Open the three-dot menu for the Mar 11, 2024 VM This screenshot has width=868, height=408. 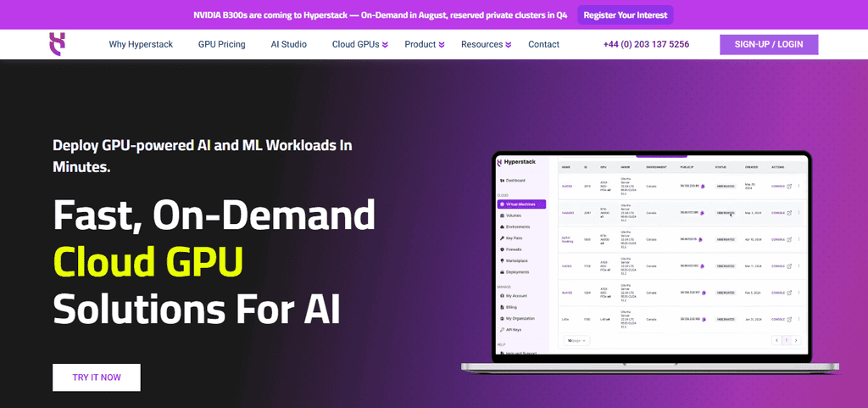click(798, 265)
